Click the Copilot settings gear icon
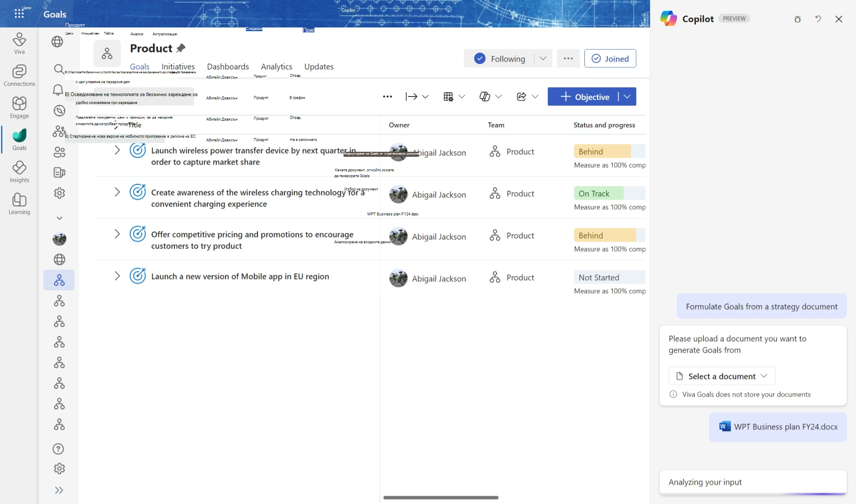This screenshot has width=856, height=504. [797, 19]
